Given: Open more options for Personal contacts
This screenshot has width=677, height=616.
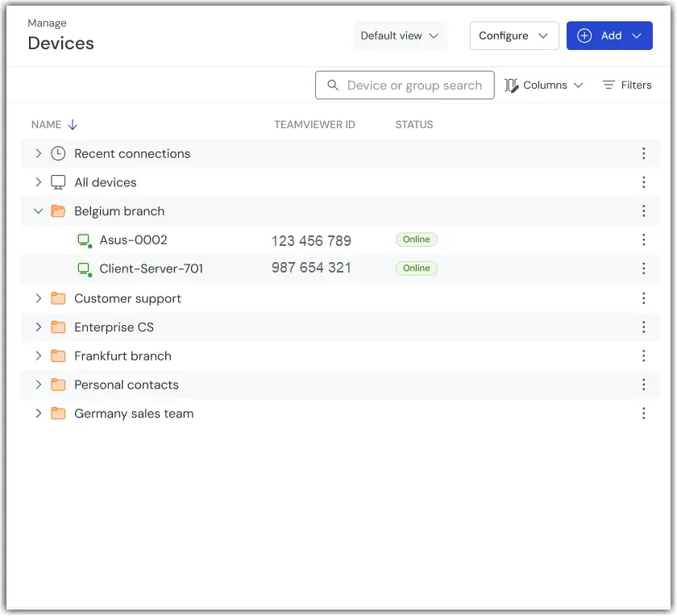Looking at the screenshot, I should (x=643, y=385).
